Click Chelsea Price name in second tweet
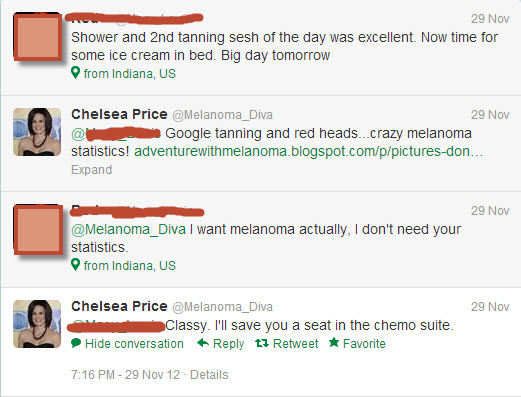Screen dimensions: 521x397 [119, 114]
